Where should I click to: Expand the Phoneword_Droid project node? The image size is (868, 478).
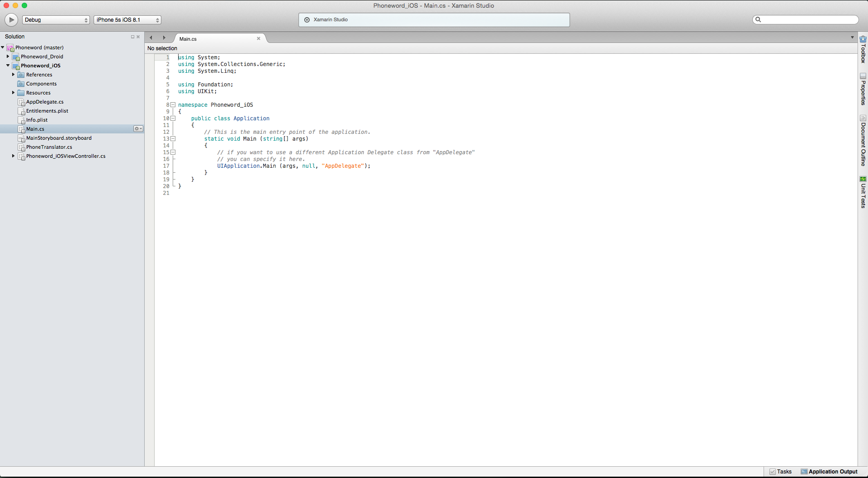[x=8, y=57]
